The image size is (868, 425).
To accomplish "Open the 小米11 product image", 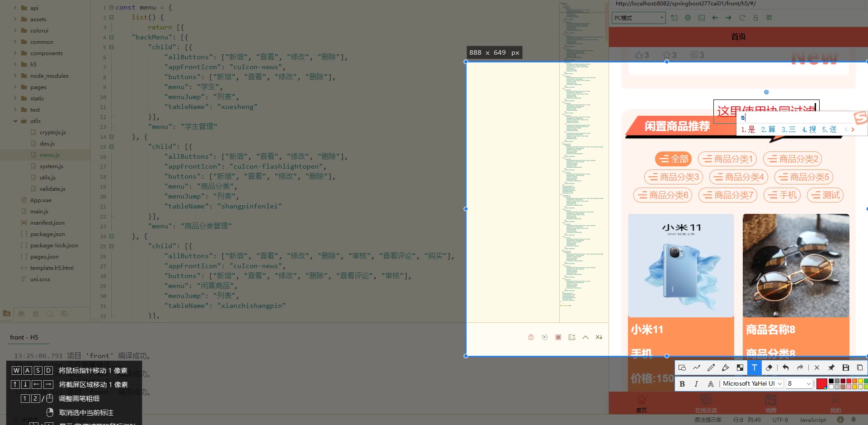I will (x=681, y=265).
